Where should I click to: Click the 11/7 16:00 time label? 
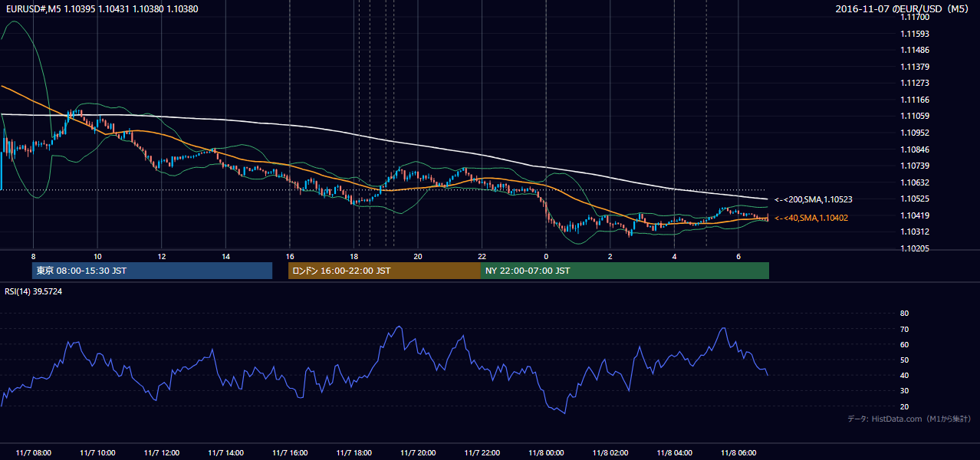290,452
